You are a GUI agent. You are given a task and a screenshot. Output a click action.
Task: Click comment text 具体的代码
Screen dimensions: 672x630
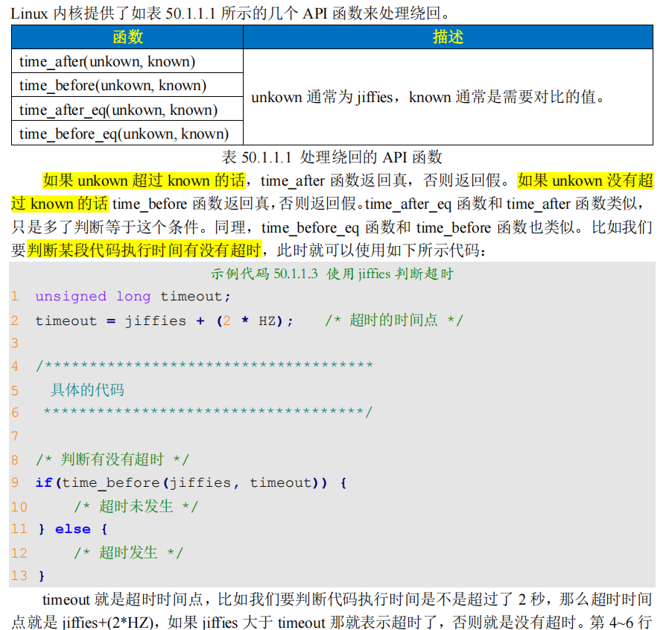click(87, 390)
